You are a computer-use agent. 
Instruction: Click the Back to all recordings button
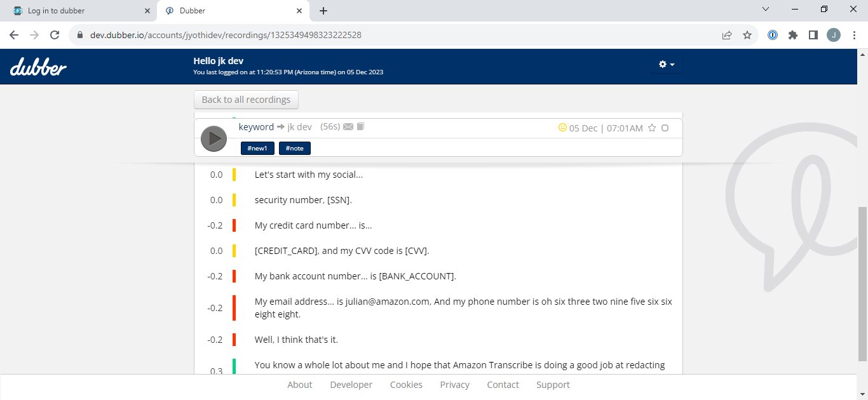point(246,100)
